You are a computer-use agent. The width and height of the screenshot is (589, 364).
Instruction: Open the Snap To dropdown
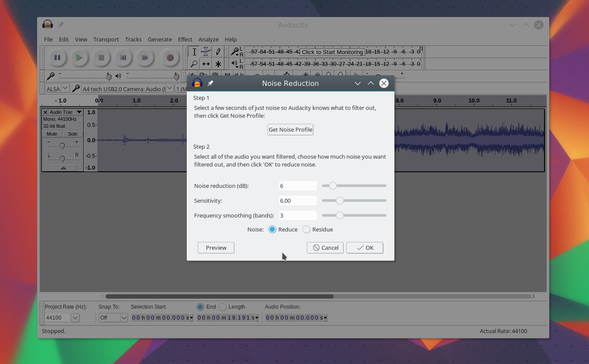coord(113,317)
